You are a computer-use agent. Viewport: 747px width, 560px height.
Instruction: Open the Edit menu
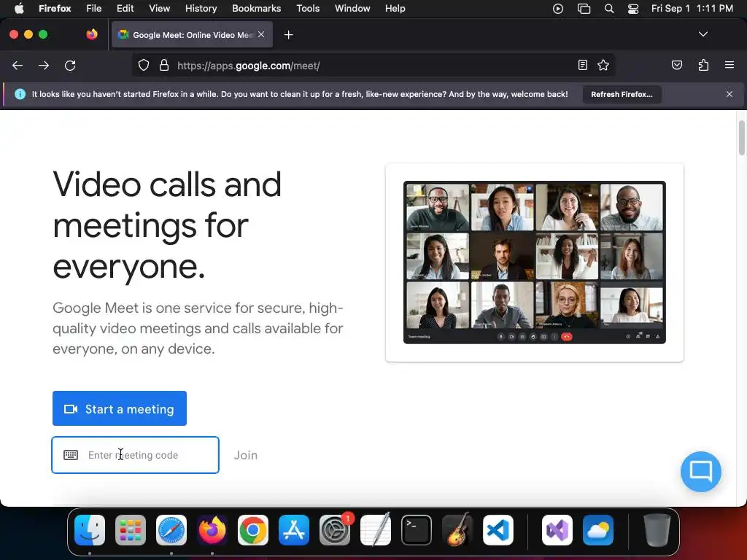coord(125,9)
